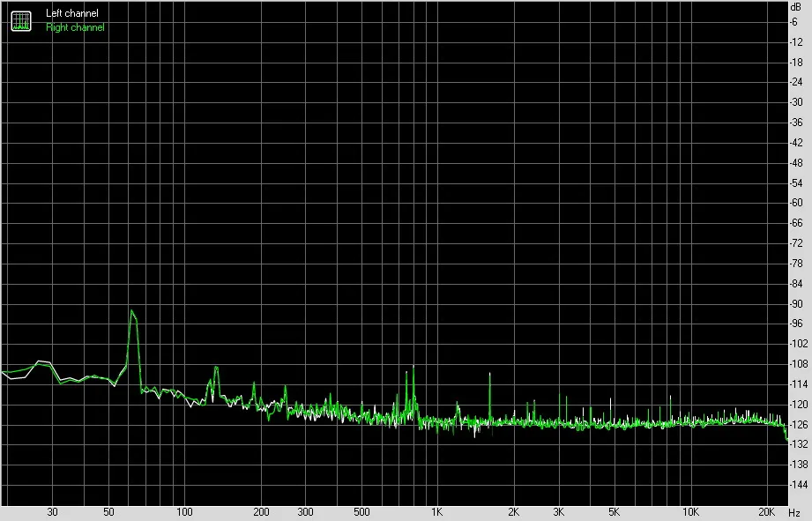
Task: Click the spectrum graph icon in the legend
Action: (21, 20)
